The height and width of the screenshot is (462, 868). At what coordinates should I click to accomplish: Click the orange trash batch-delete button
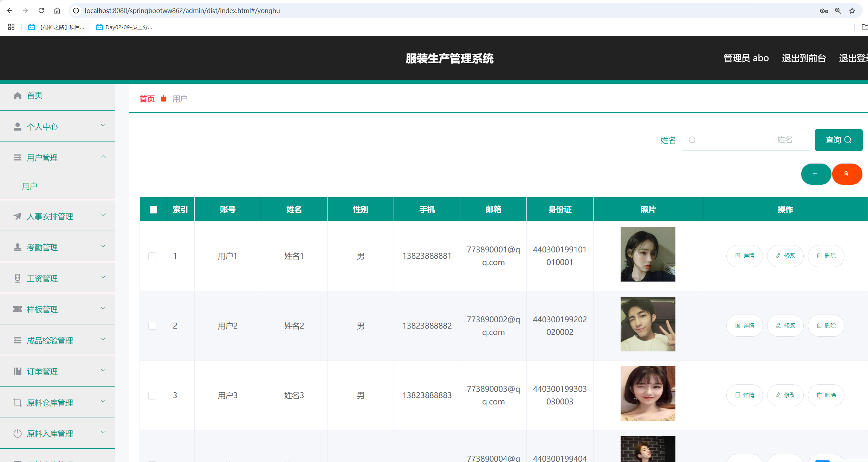click(846, 174)
